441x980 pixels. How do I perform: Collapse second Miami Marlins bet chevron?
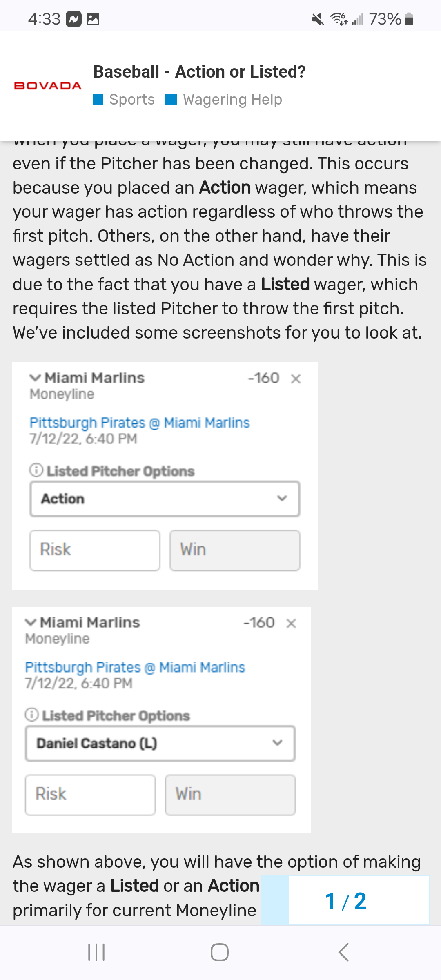click(x=31, y=622)
